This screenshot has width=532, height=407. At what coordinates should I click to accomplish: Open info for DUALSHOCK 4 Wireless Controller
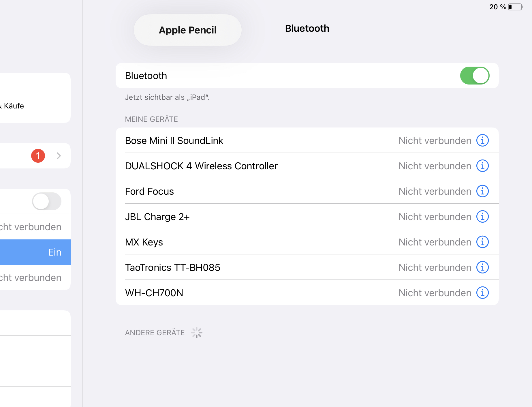(482, 166)
